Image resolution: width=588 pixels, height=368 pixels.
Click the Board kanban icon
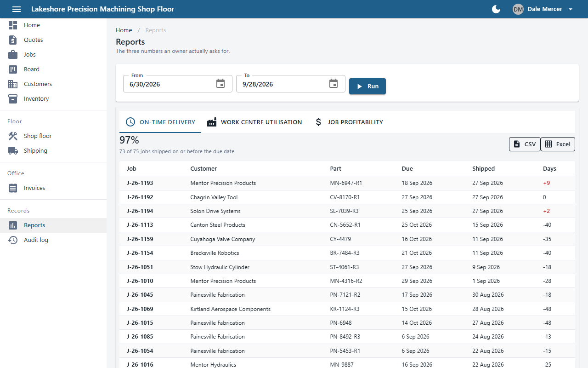[13, 69]
